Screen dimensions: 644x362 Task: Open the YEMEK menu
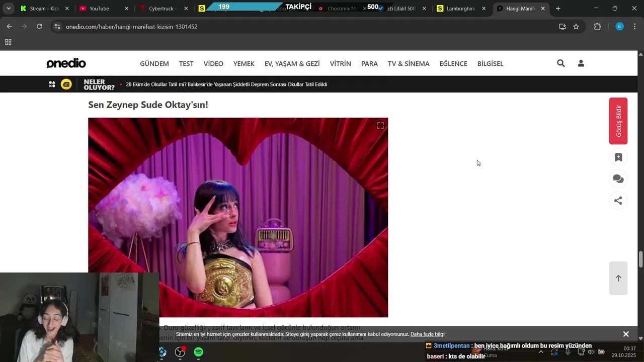(244, 64)
